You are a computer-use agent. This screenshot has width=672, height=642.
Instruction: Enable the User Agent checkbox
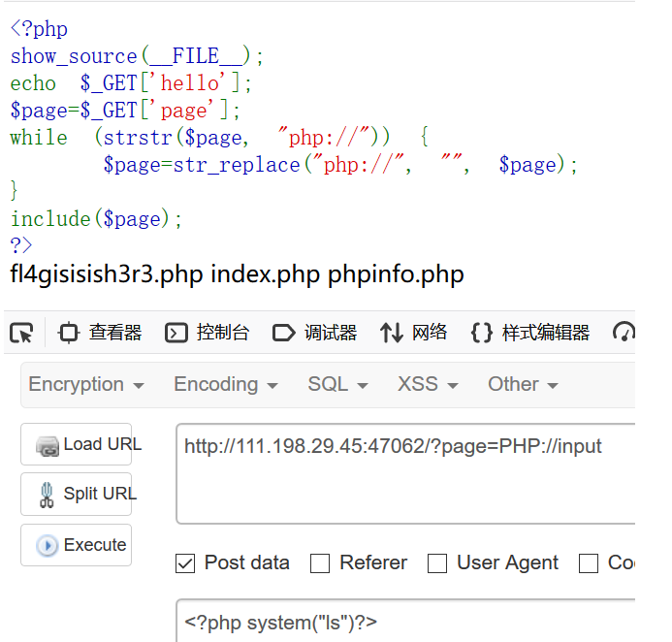tap(437, 563)
